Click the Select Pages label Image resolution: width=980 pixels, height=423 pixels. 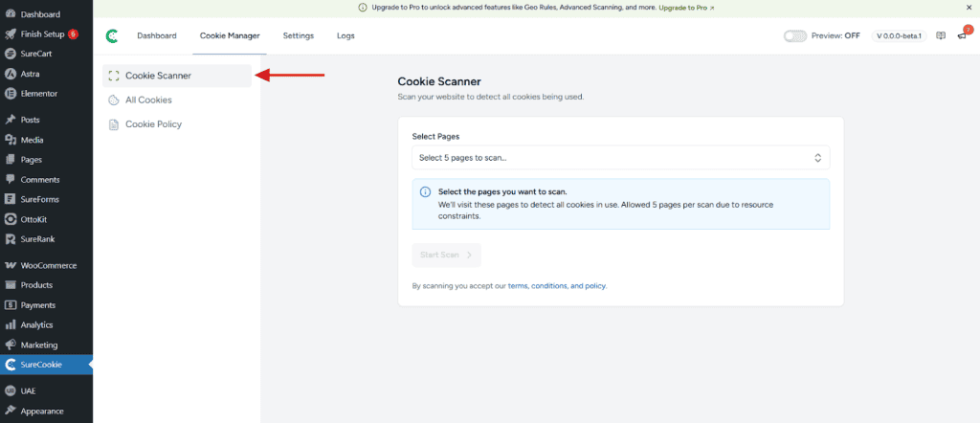click(x=435, y=136)
